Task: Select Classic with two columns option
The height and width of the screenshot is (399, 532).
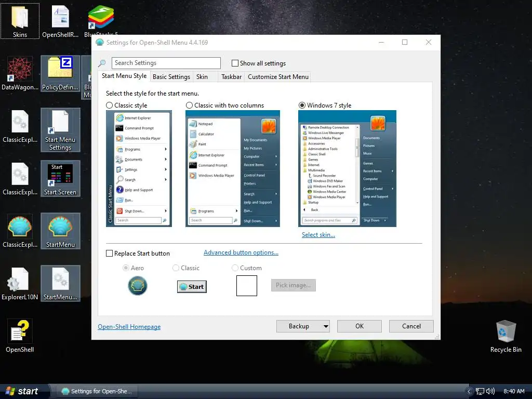Action: pyautogui.click(x=189, y=105)
